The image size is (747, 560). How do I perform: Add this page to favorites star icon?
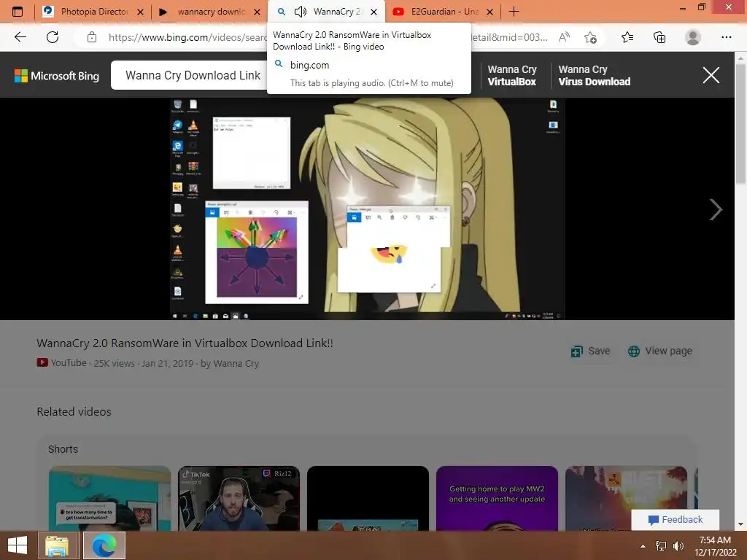pyautogui.click(x=590, y=37)
